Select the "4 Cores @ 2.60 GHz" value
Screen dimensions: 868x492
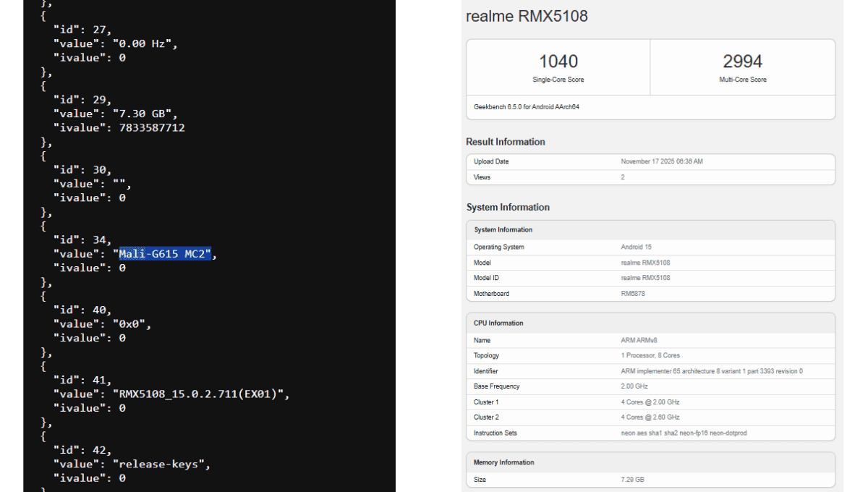pyautogui.click(x=650, y=417)
